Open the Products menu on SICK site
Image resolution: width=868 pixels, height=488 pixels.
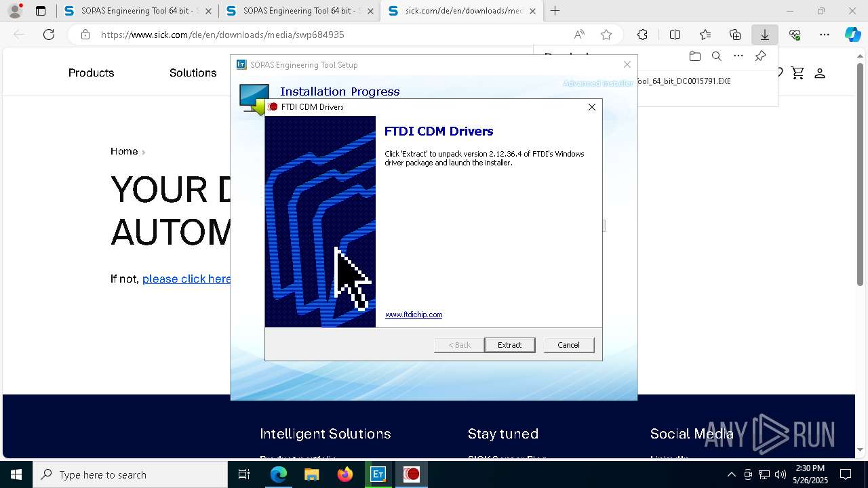coord(91,73)
